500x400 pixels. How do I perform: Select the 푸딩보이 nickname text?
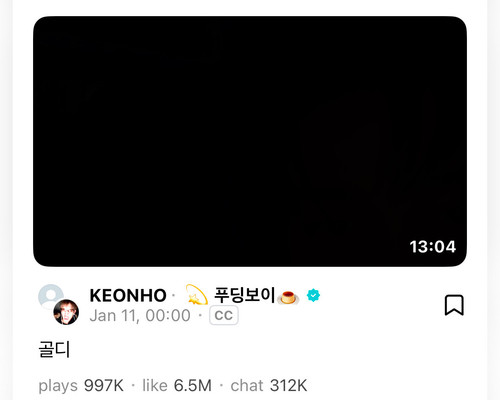point(245,295)
